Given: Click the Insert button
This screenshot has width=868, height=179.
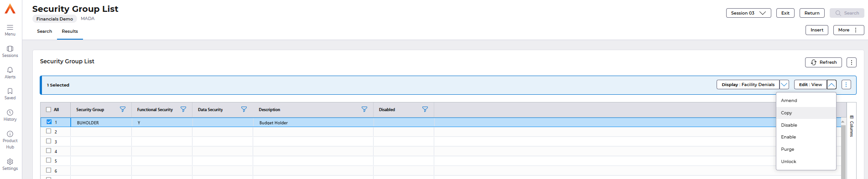Looking at the screenshot, I should coord(817,30).
